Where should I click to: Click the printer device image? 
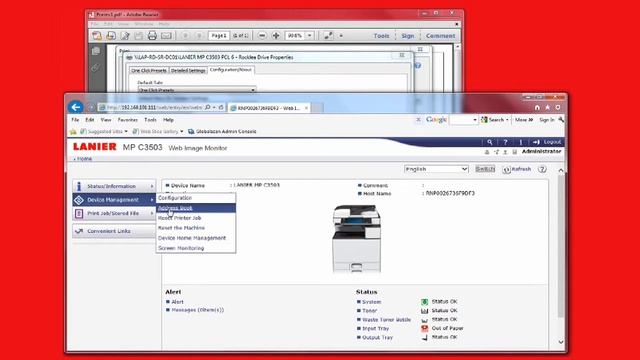pos(357,239)
